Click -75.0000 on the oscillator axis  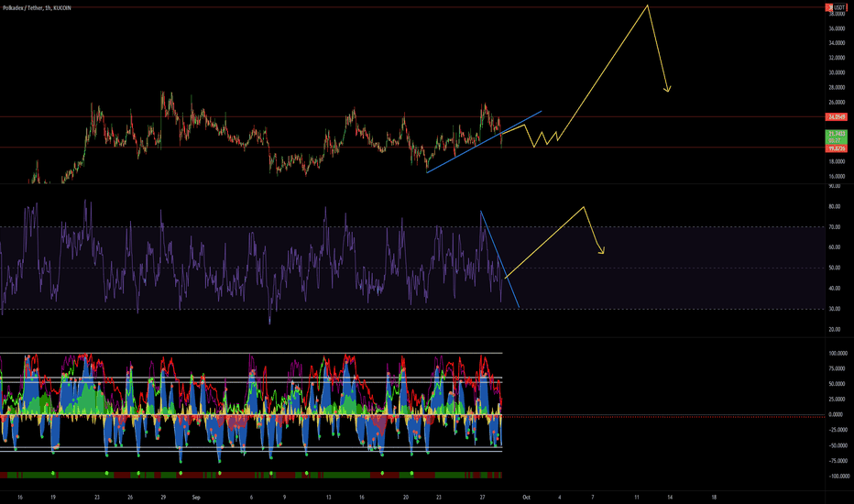pos(838,460)
